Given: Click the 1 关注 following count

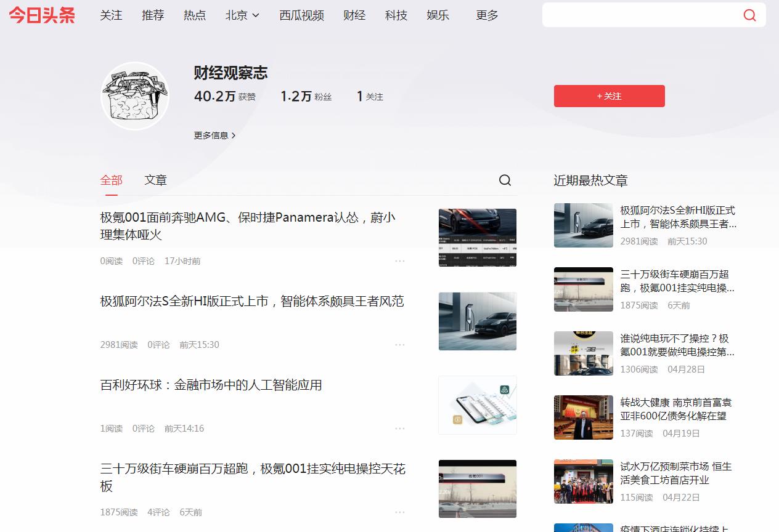Looking at the screenshot, I should (x=370, y=97).
